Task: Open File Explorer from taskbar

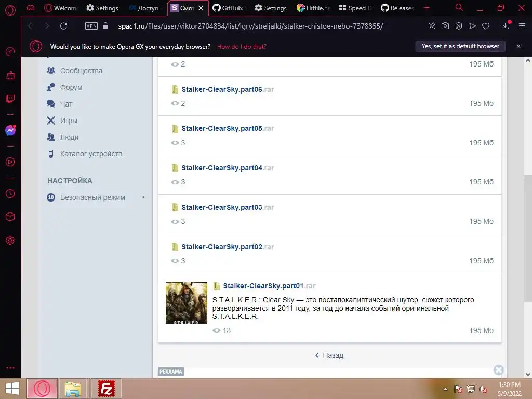Action: (x=73, y=389)
